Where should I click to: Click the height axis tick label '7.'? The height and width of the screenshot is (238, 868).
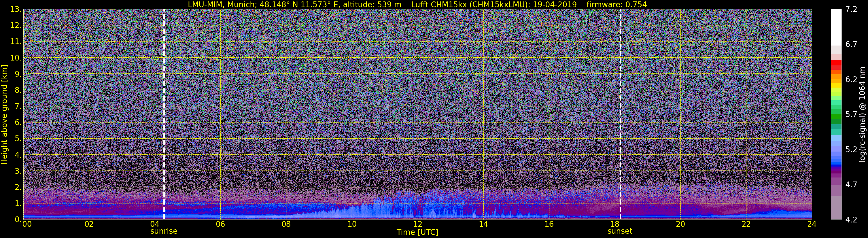(x=18, y=107)
